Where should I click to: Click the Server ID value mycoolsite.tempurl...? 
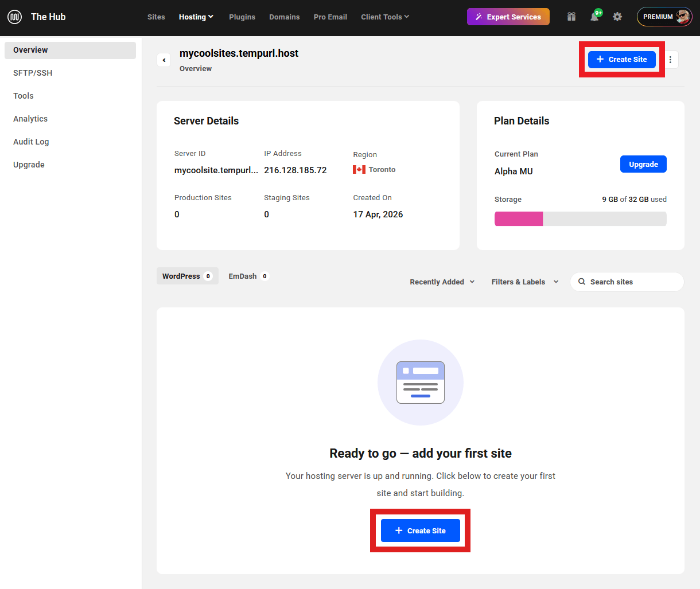(x=216, y=170)
